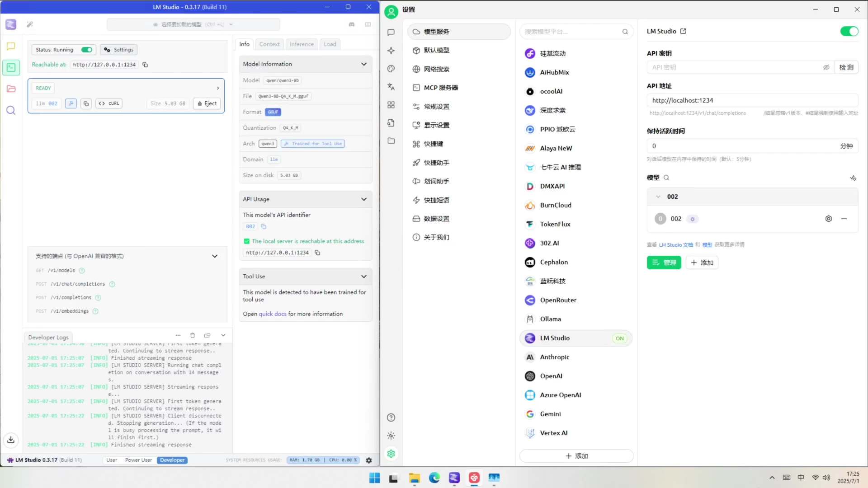
Task: Copy the local server address under API Usage
Action: coord(317,253)
